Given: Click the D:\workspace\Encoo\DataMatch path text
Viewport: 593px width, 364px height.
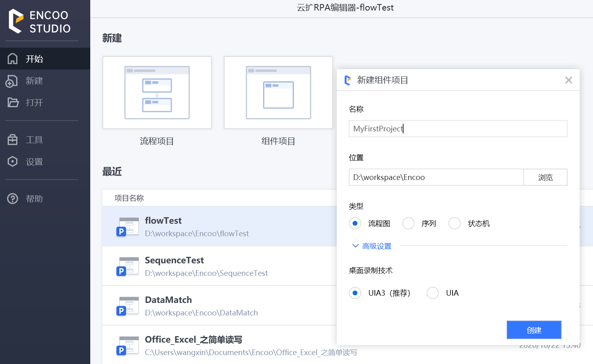Looking at the screenshot, I should click(x=201, y=313).
